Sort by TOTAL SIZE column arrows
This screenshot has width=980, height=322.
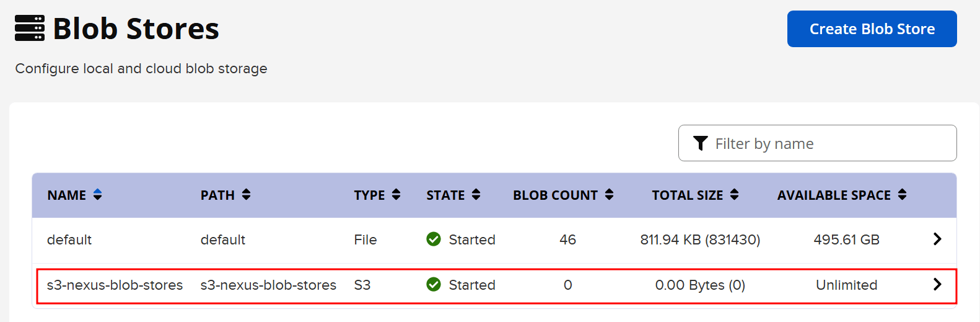click(734, 195)
